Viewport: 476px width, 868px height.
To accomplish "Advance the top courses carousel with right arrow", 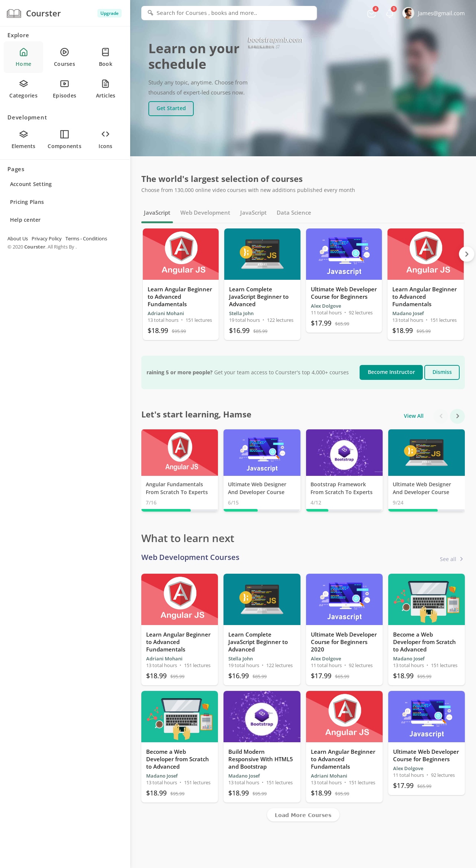I will pyautogui.click(x=466, y=254).
